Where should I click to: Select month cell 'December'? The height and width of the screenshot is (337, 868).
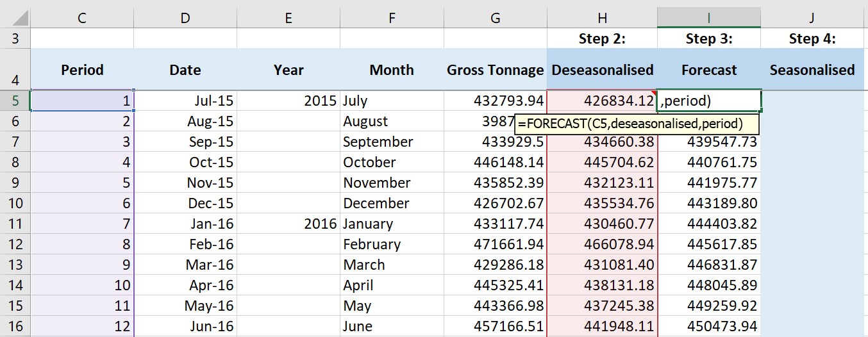(x=392, y=203)
